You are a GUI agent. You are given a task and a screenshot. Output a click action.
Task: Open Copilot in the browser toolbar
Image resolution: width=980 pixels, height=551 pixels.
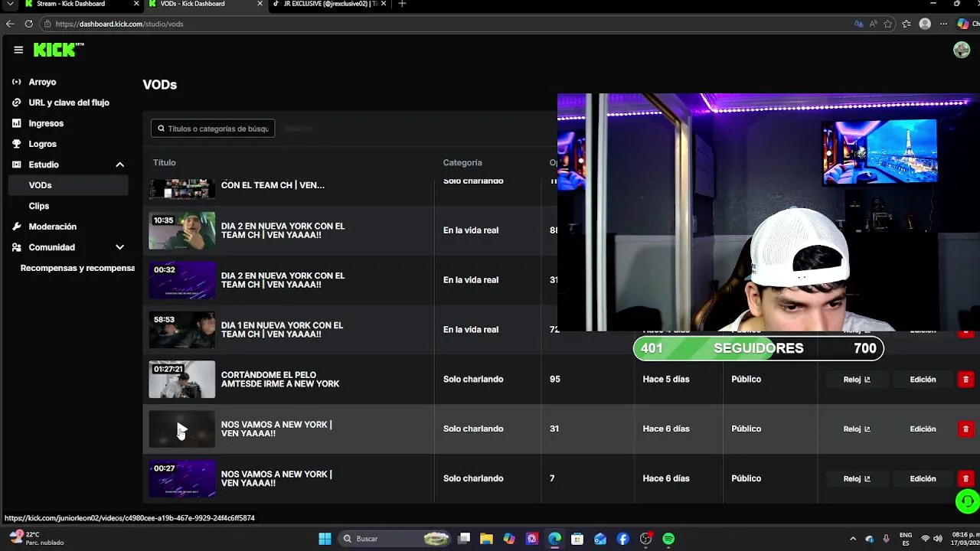pyautogui.click(x=962, y=24)
